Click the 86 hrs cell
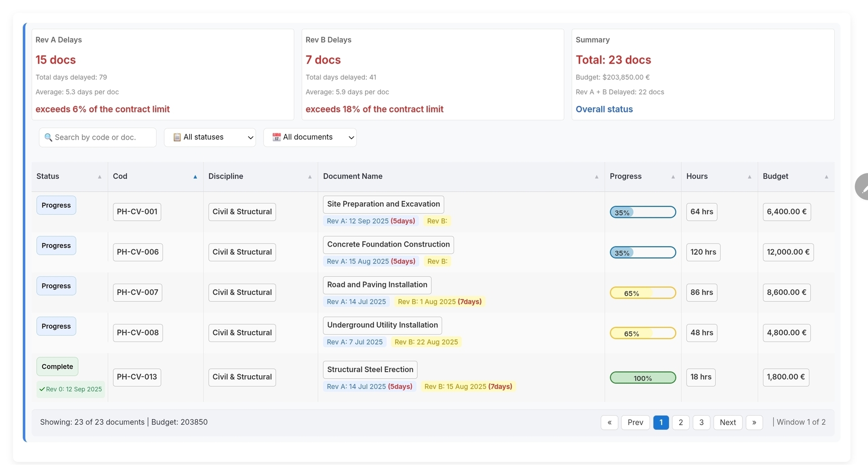868x471 pixels. (702, 292)
